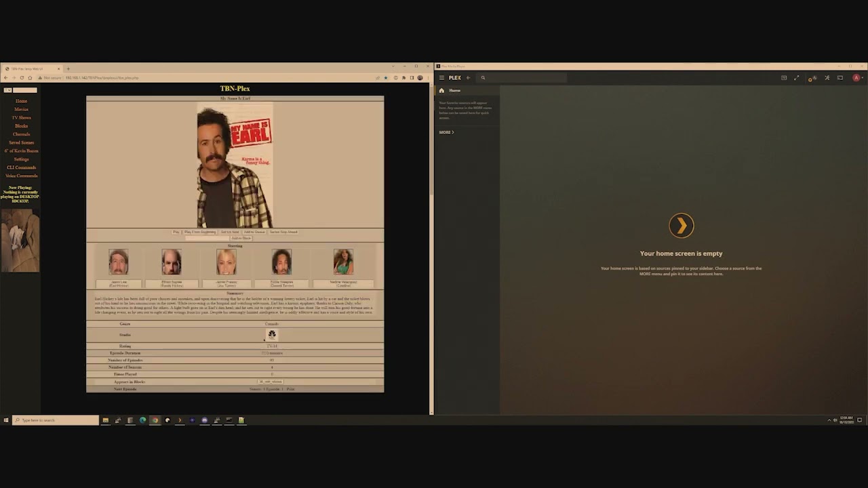Open Voice Commands in TBN-Plex menu
This screenshot has height=488, width=868.
pyautogui.click(x=22, y=176)
